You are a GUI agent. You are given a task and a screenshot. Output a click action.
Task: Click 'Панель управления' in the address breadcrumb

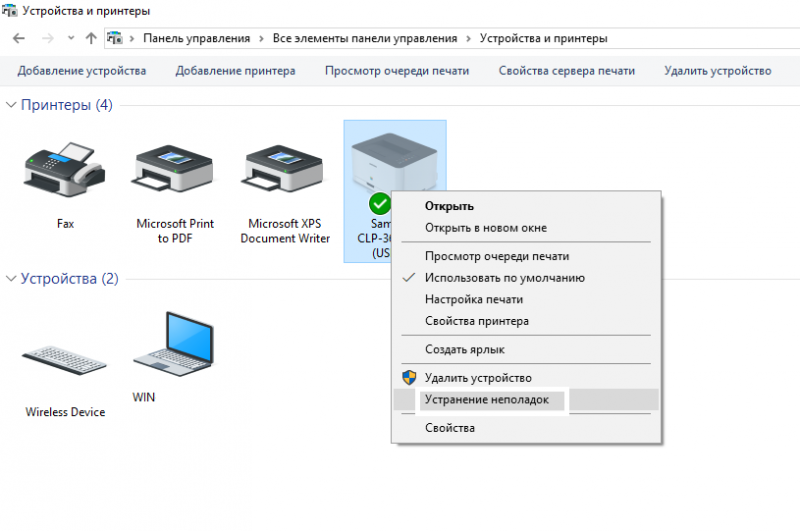[x=196, y=38]
